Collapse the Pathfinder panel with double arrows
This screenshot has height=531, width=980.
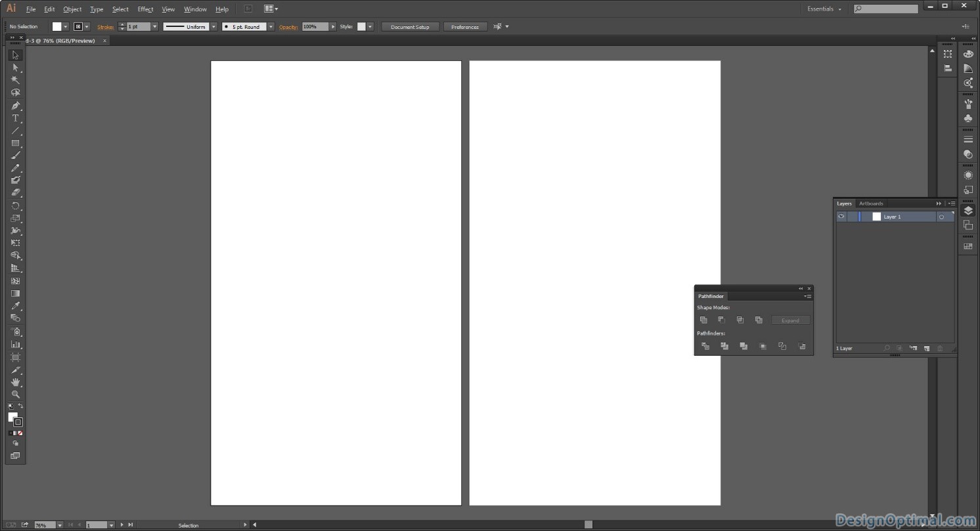pos(801,289)
